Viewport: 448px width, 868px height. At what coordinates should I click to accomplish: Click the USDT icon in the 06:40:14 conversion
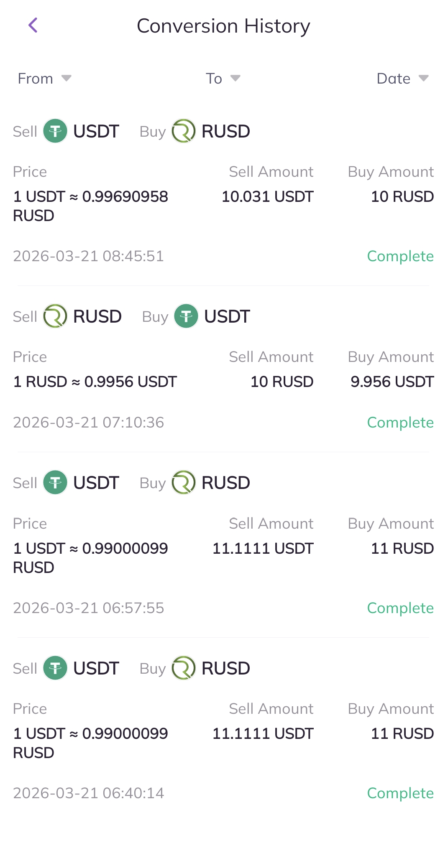55,668
